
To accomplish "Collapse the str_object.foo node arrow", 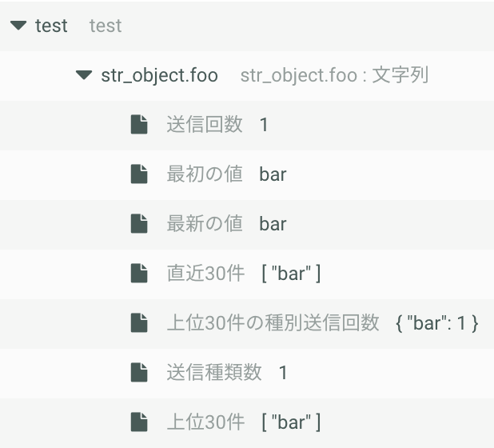I will pyautogui.click(x=84, y=75).
